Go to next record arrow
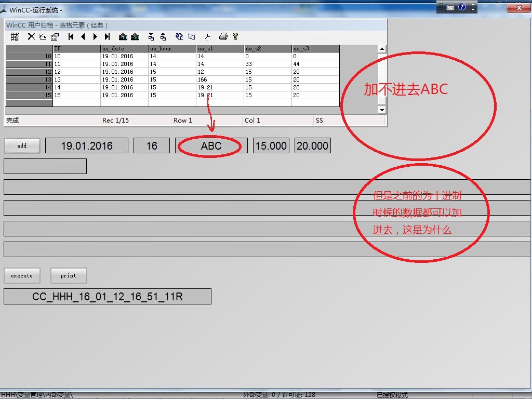 point(95,37)
